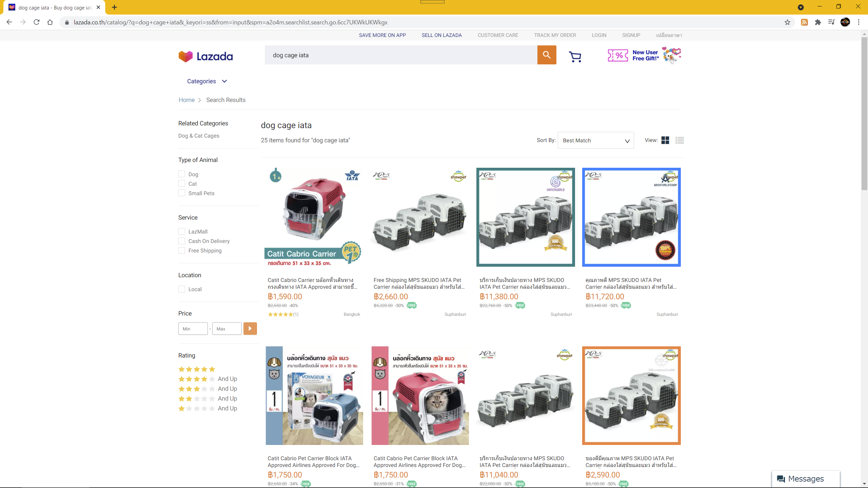The image size is (868, 488).
Task: Apply price range with orange arrow button
Action: point(250,328)
